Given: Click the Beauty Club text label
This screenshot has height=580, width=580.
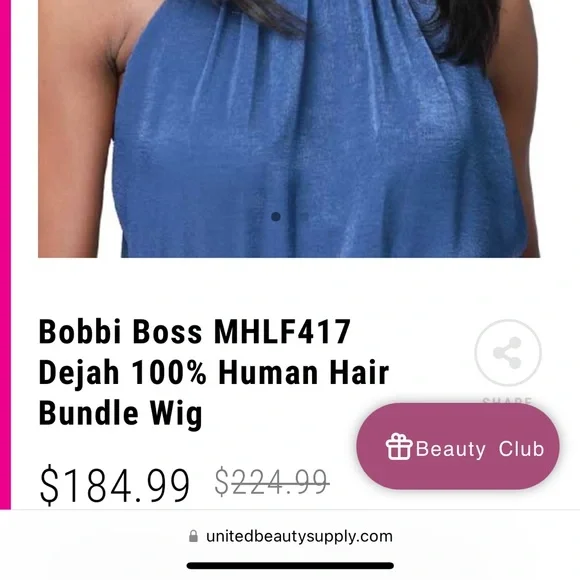Looking at the screenshot, I should (x=480, y=449).
